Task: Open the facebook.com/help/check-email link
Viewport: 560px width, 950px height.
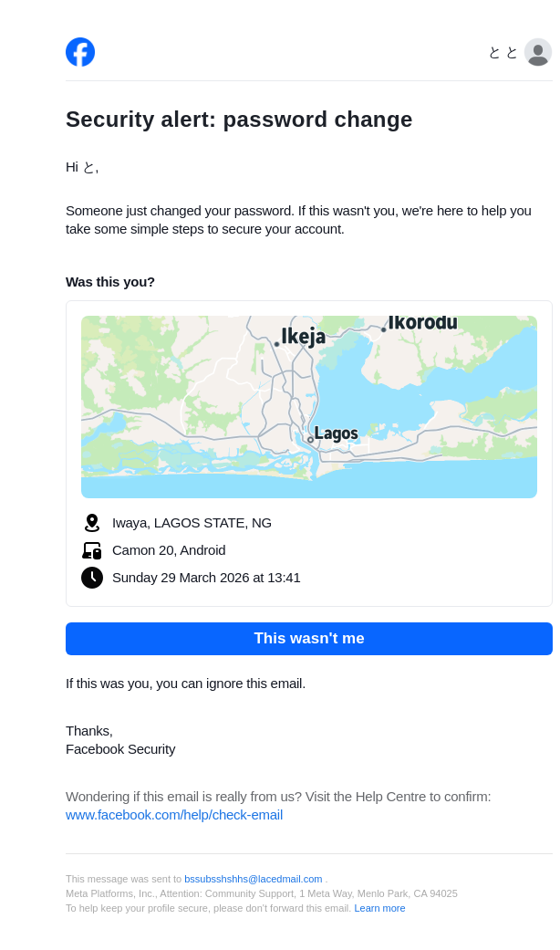Action: pyautogui.click(x=174, y=815)
